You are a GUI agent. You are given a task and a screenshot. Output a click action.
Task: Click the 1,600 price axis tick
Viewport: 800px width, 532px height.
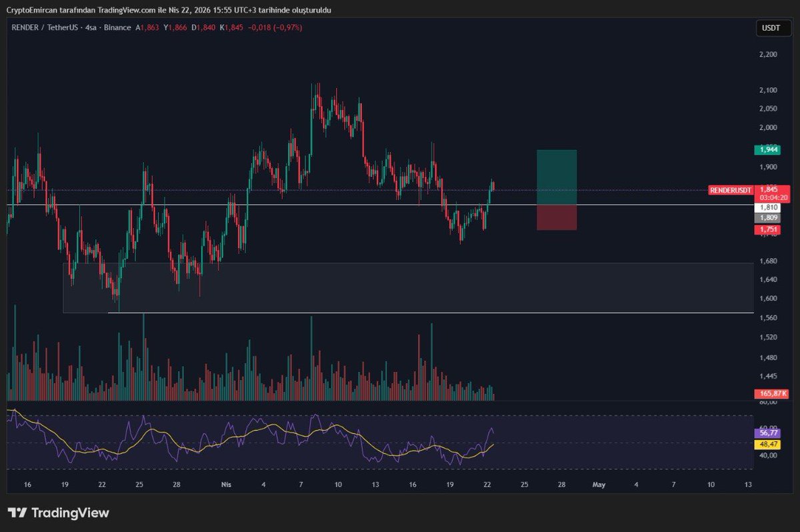[768, 298]
